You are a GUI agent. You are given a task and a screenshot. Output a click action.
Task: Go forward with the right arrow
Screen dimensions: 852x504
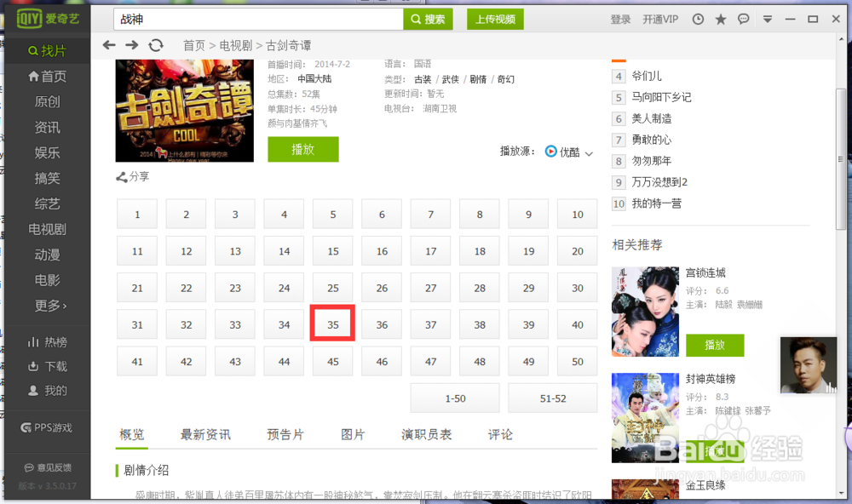click(131, 45)
